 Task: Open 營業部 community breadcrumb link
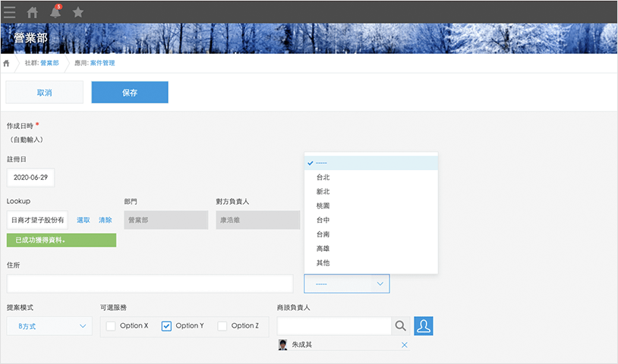pyautogui.click(x=49, y=63)
